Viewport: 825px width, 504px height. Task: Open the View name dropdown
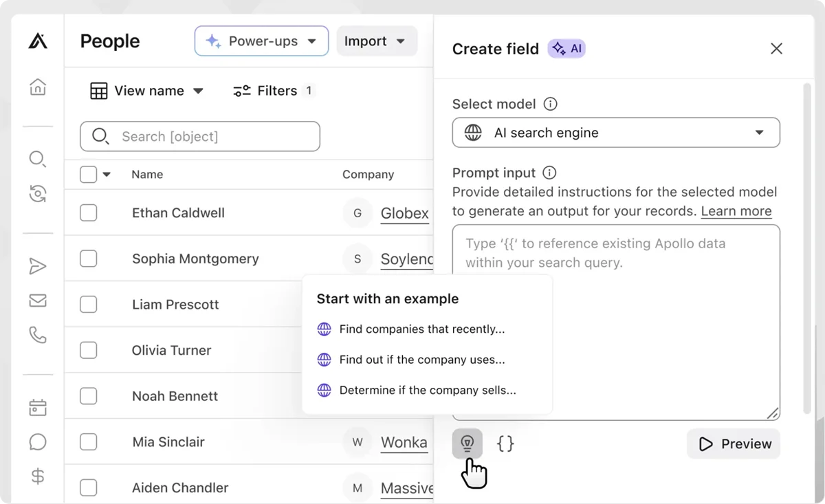[147, 91]
